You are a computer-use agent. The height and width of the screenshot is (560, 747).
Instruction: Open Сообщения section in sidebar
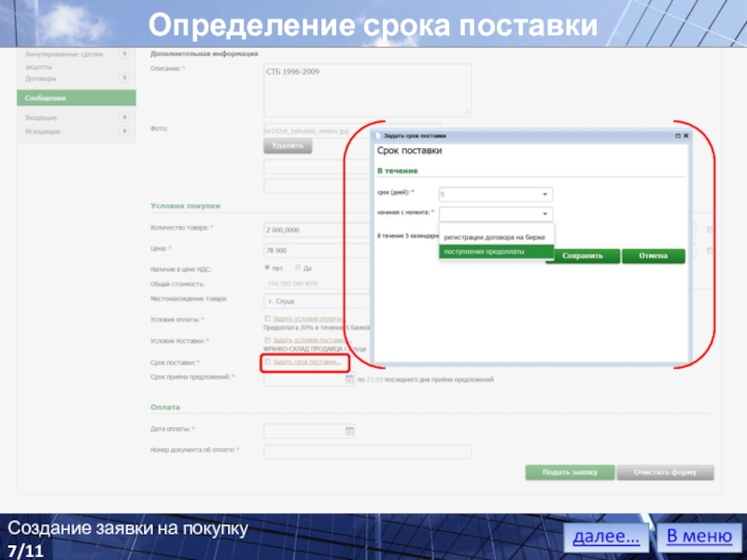pyautogui.click(x=77, y=98)
